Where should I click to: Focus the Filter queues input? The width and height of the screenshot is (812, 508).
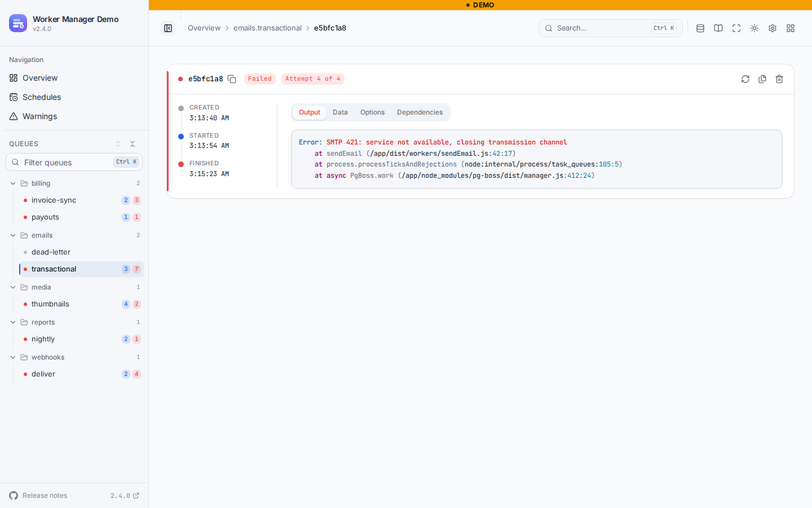click(74, 162)
